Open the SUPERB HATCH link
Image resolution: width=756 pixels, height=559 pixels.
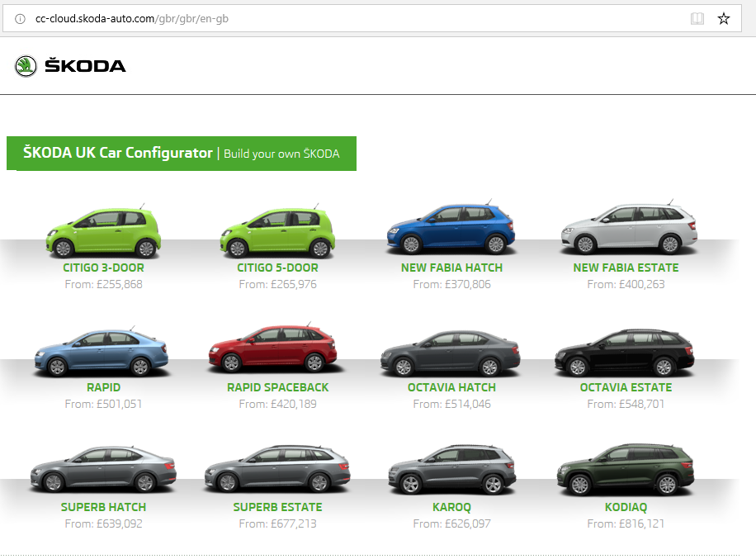click(x=103, y=507)
